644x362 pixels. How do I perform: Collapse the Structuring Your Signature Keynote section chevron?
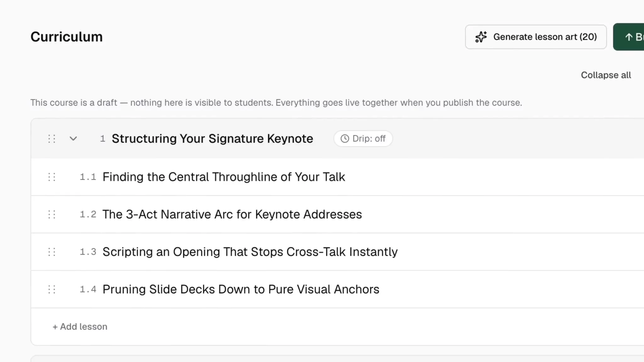point(73,139)
